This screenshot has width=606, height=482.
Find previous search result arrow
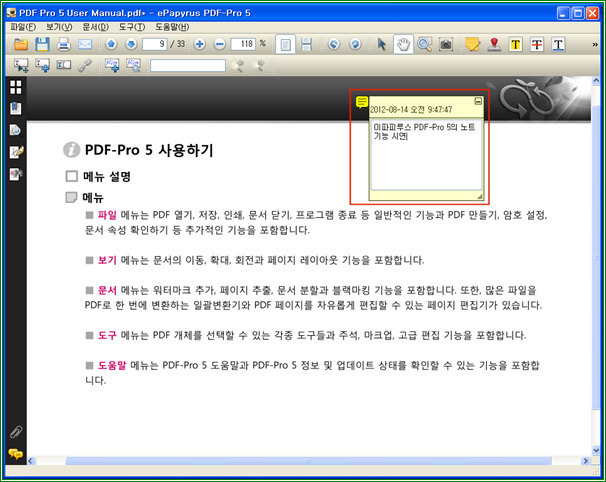click(237, 65)
